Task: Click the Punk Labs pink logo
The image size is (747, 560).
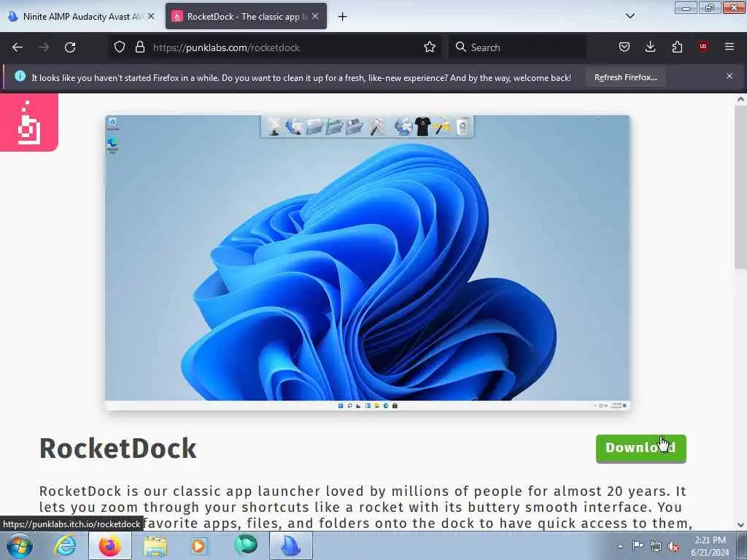Action: [x=29, y=122]
